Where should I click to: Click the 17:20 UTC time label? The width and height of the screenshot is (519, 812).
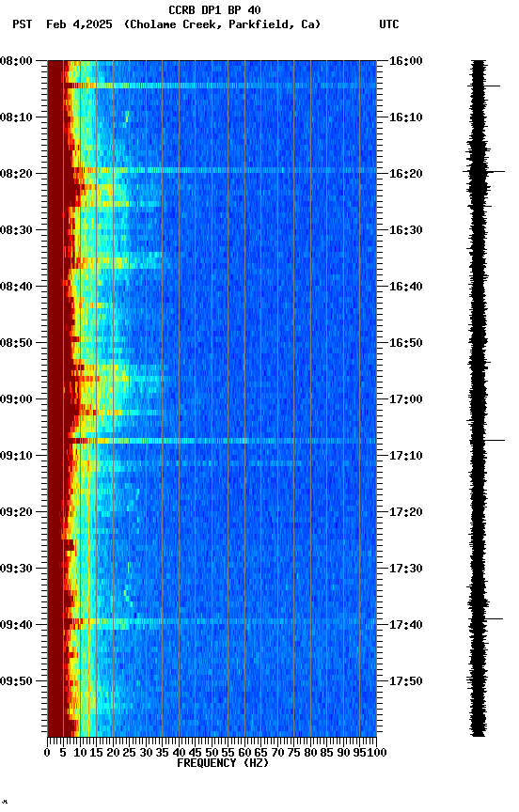click(x=406, y=512)
